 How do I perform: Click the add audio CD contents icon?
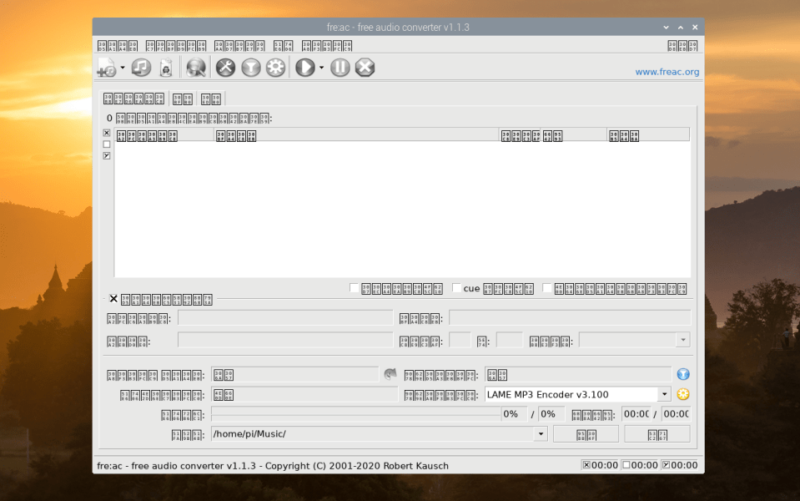(141, 67)
